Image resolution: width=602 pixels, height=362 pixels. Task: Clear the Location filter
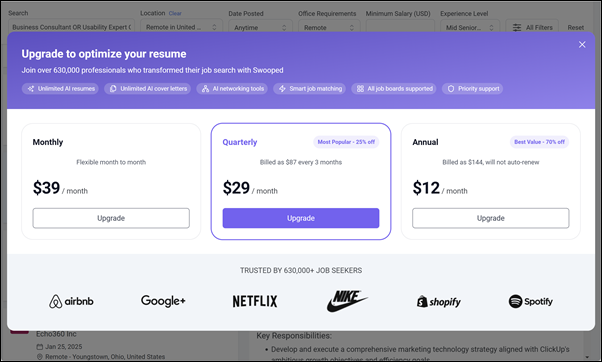pos(175,13)
